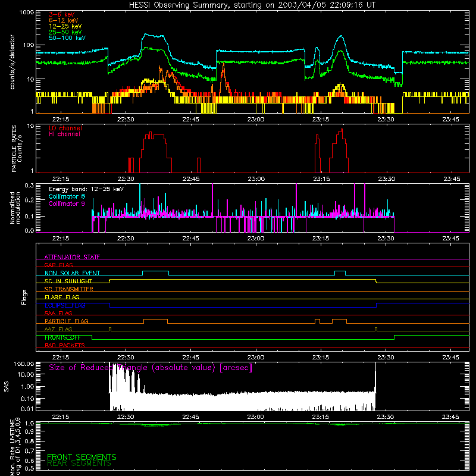Click the 'SAS' axis label
The width and height of the screenshot is (476, 476).
pyautogui.click(x=7, y=387)
